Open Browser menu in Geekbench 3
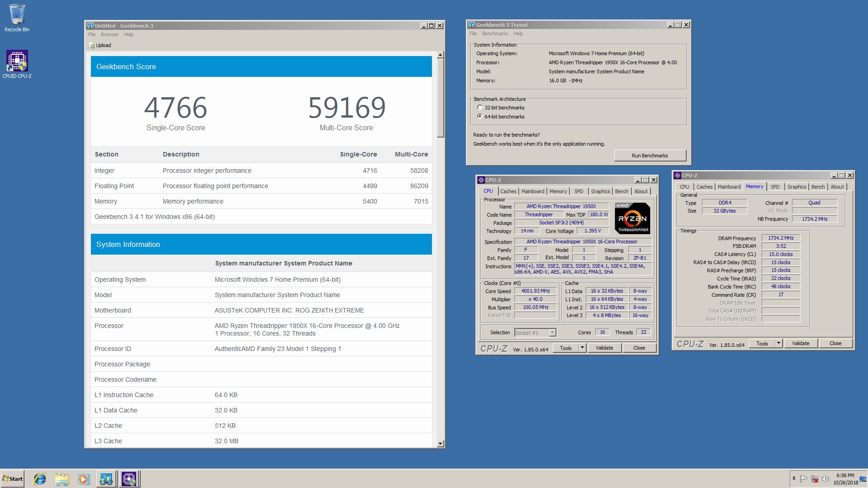Screen dimensions: 868x488 109,34
